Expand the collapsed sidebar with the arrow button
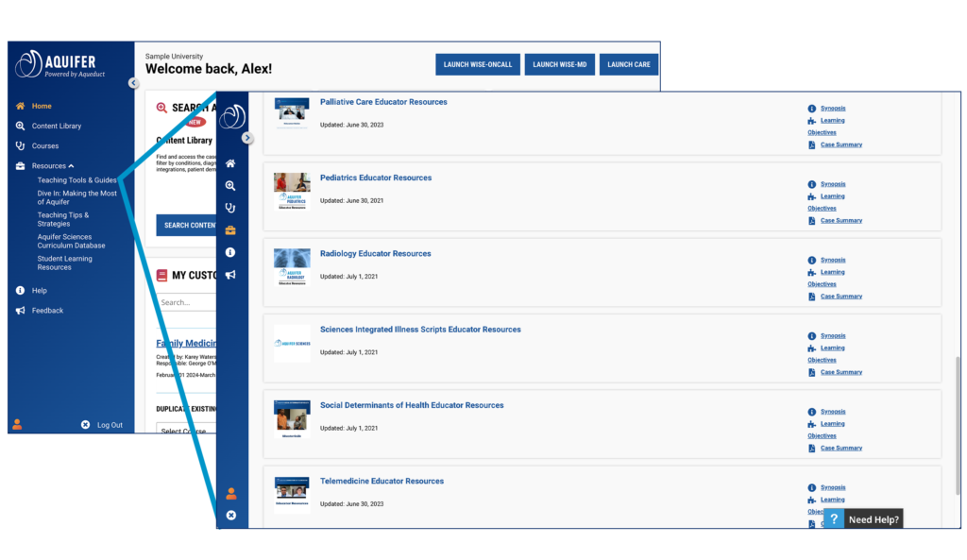967x560 pixels. tap(247, 138)
